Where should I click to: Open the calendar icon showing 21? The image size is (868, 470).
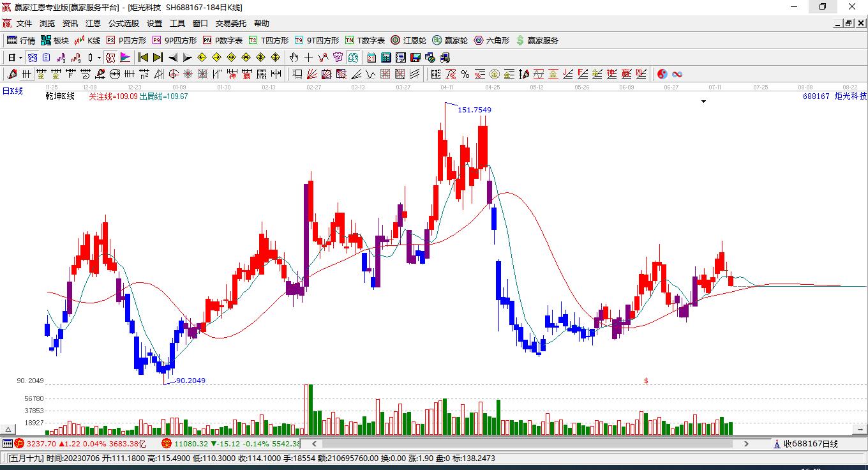point(371,57)
